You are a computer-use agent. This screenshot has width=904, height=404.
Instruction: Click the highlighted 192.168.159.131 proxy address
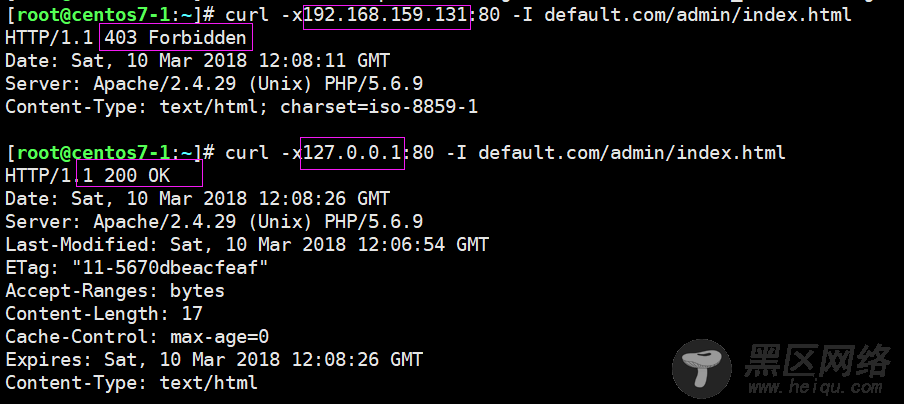click(387, 15)
